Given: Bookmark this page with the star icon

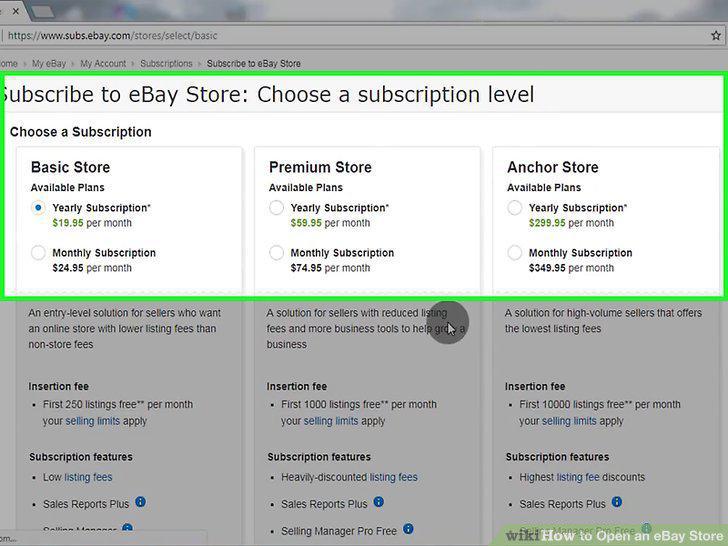Looking at the screenshot, I should [x=715, y=35].
